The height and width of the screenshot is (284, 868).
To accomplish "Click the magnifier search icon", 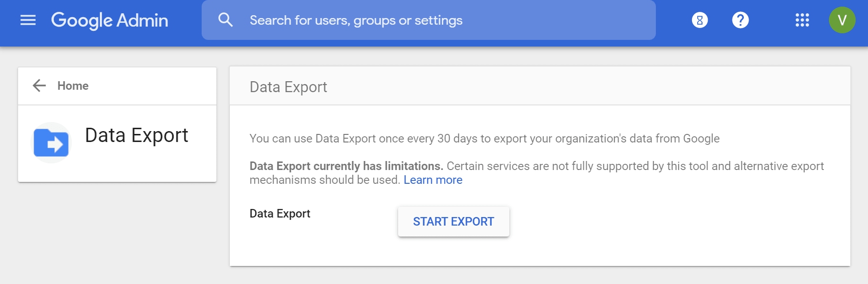I will 225,20.
